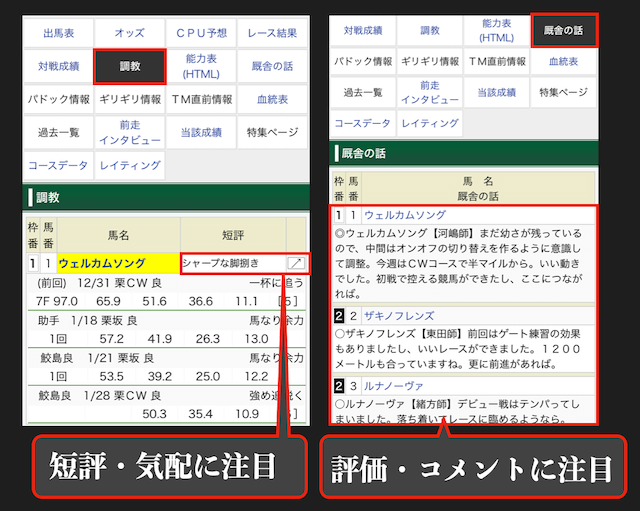
Task: Click the 50.3 time cell
Action: coord(154,414)
